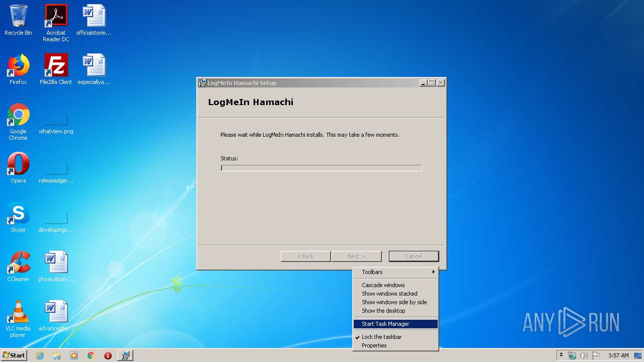Click the LogMeIn Hamachi heading text
This screenshot has width=644, height=362.
[x=251, y=102]
